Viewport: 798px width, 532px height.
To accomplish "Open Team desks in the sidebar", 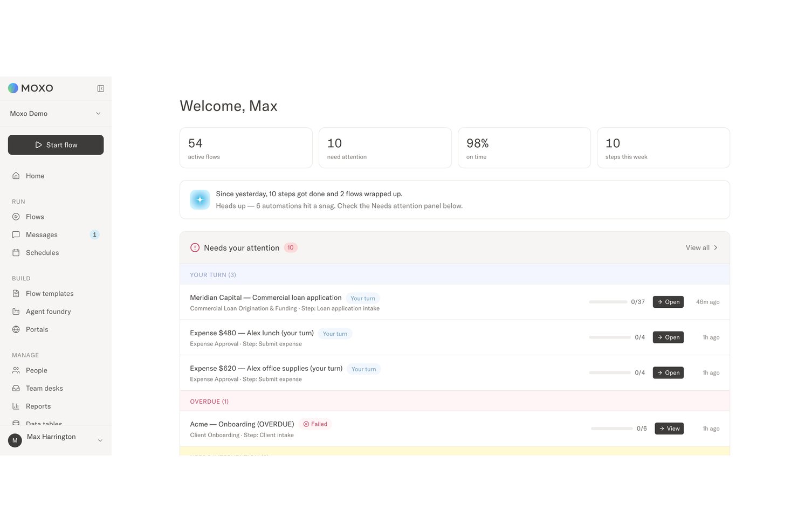I will click(56, 388).
